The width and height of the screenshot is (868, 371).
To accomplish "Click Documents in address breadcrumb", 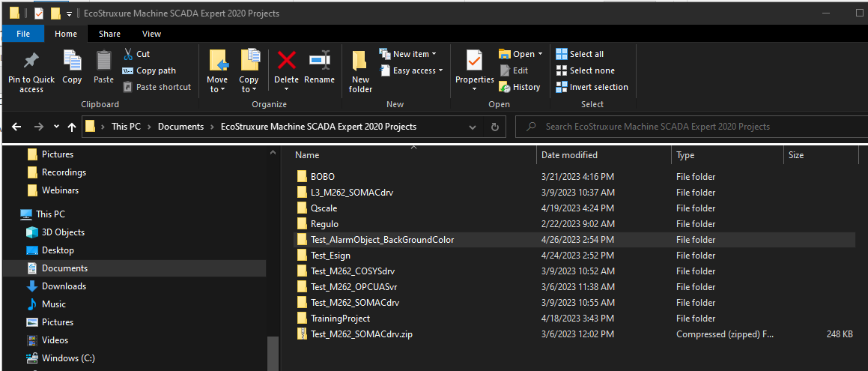I will [x=181, y=127].
